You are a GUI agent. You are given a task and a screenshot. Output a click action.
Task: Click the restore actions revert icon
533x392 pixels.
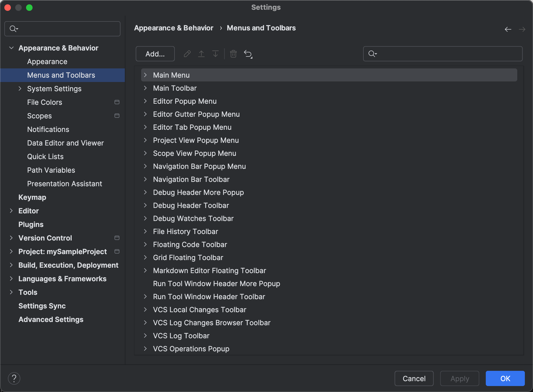pyautogui.click(x=248, y=54)
